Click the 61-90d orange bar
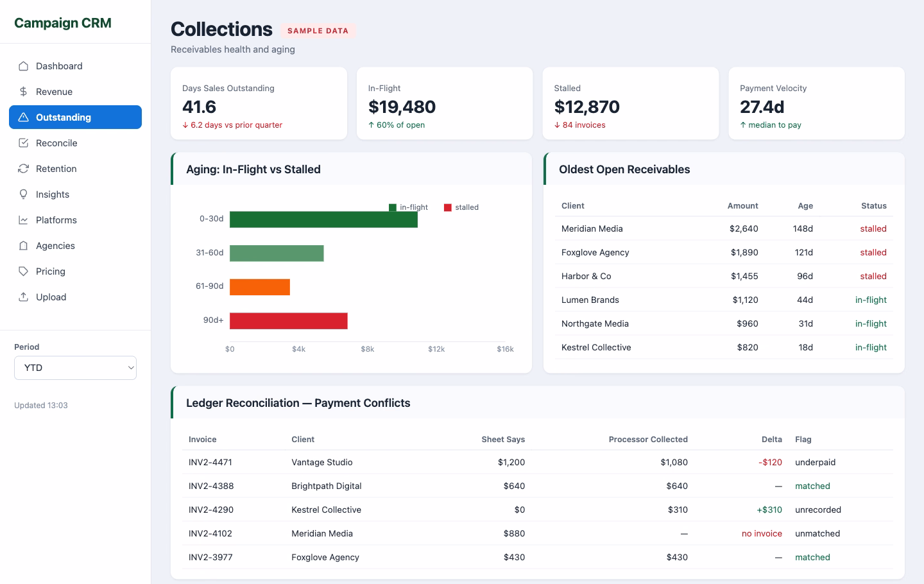 point(260,287)
